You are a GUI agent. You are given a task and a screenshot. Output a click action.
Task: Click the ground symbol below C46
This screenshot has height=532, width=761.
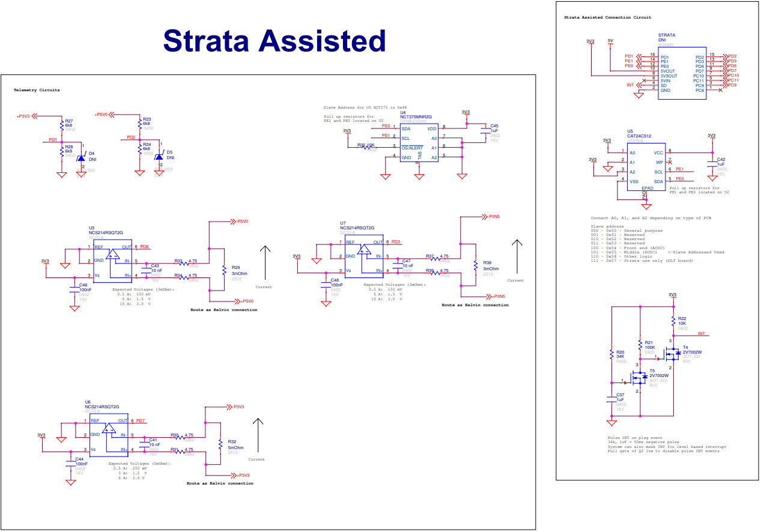pyautogui.click(x=73, y=309)
